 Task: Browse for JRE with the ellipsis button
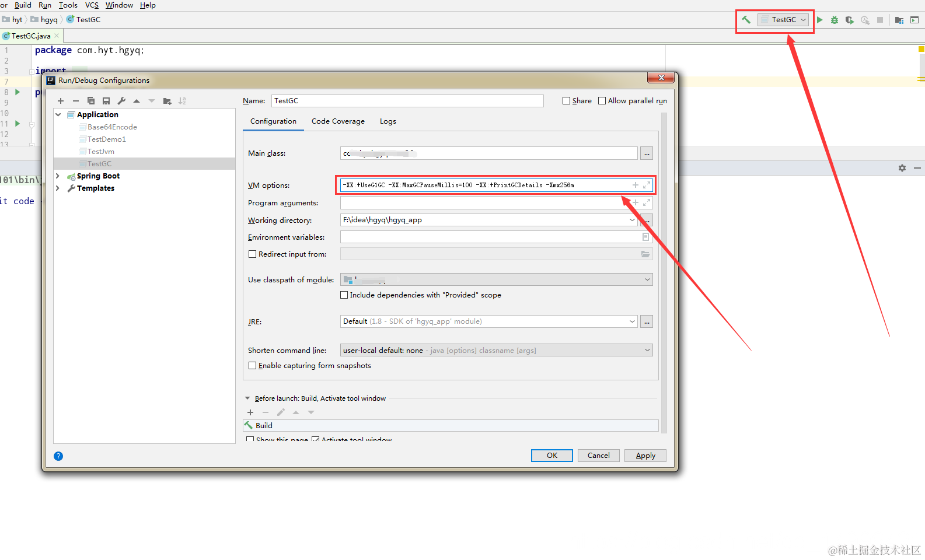[x=647, y=321]
